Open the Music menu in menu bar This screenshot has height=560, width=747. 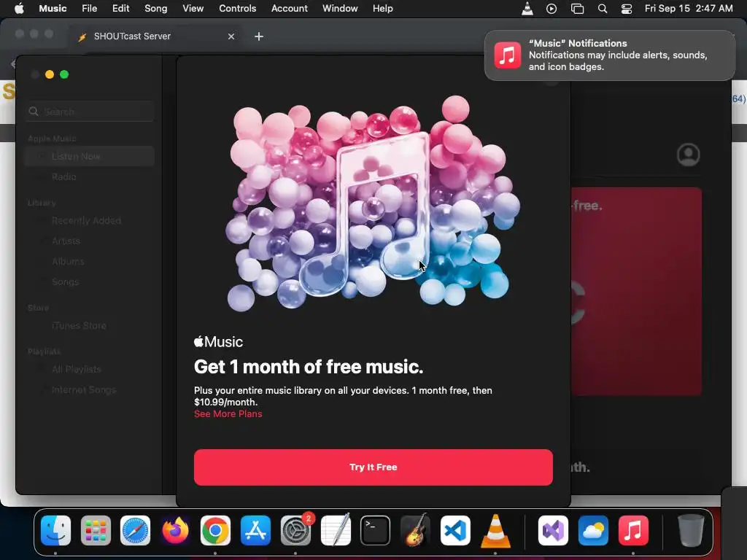[x=53, y=8]
